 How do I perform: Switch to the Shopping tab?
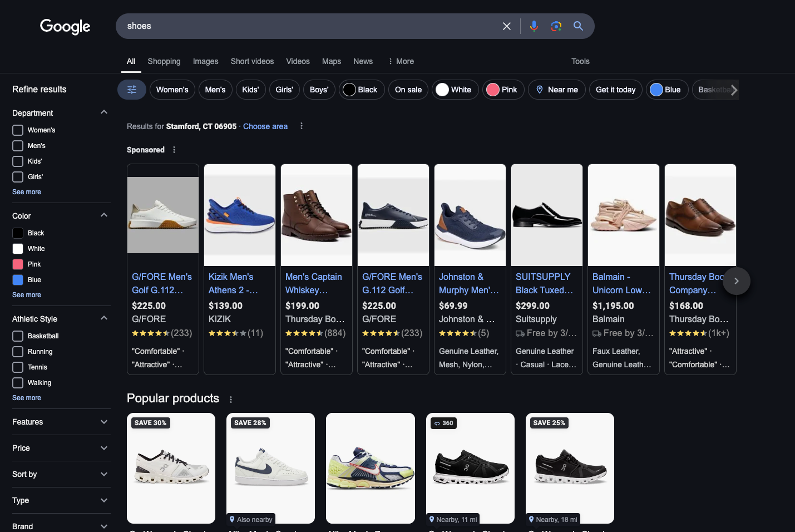click(164, 61)
